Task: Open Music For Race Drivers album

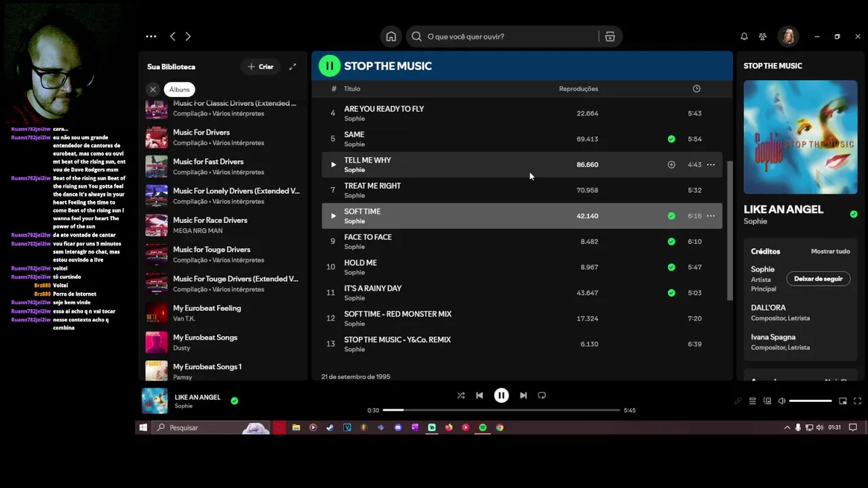Action: (223, 225)
